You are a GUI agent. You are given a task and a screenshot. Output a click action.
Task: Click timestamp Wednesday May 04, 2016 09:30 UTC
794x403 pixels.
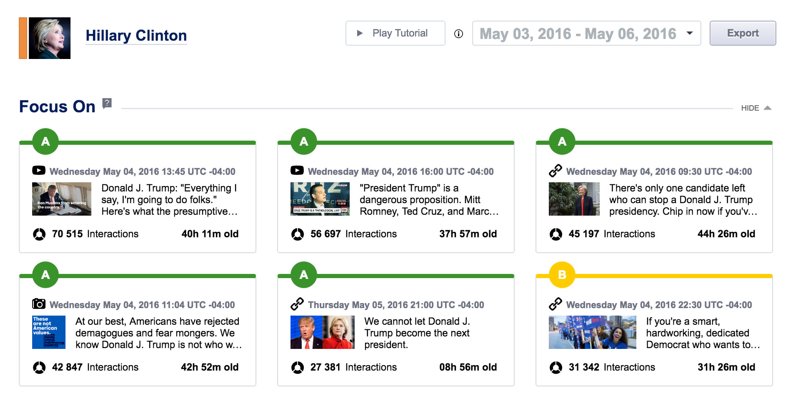click(x=659, y=171)
